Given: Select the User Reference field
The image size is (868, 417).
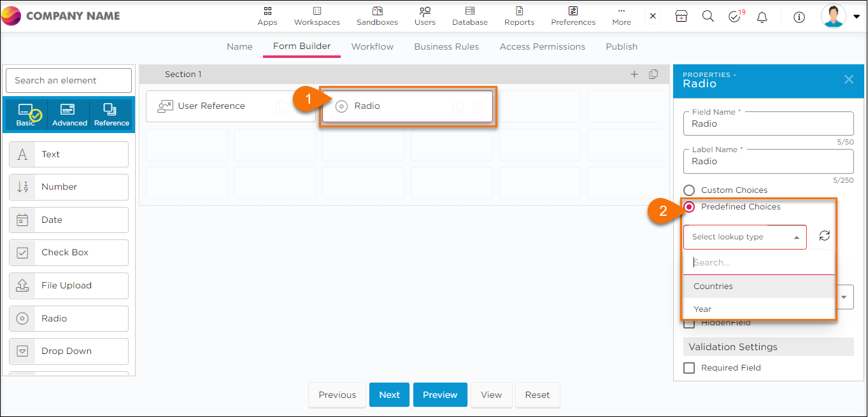Looking at the screenshot, I should click(231, 106).
